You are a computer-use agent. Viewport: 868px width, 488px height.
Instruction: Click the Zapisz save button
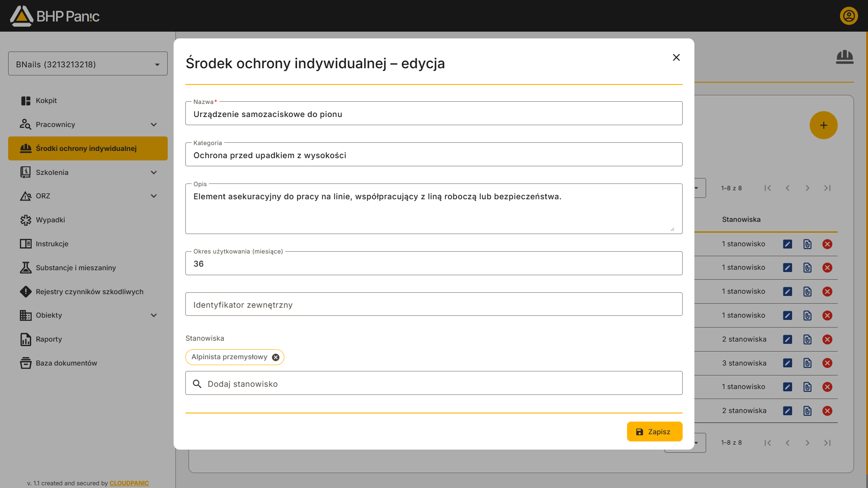tap(654, 432)
